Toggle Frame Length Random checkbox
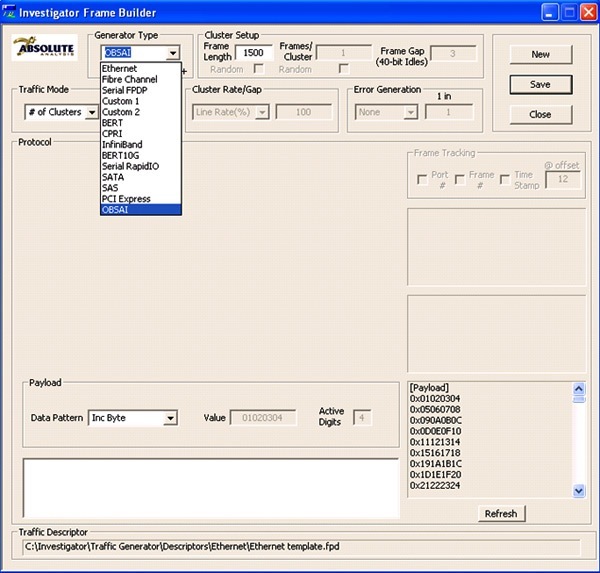600x573 pixels. pyautogui.click(x=259, y=69)
